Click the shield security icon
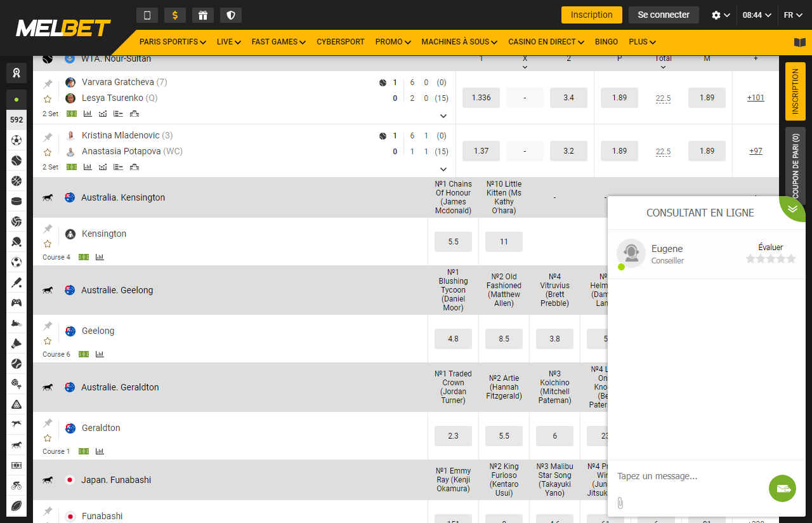Screen dimensions: 812x523 click(x=231, y=15)
